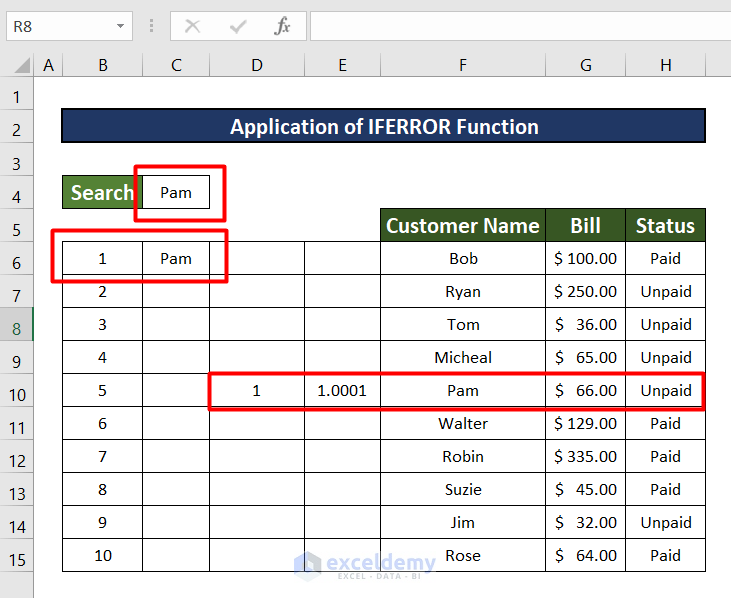Viewport: 731px width, 598px height.
Task: Open the Name Box dropdown arrow
Action: pos(120,26)
